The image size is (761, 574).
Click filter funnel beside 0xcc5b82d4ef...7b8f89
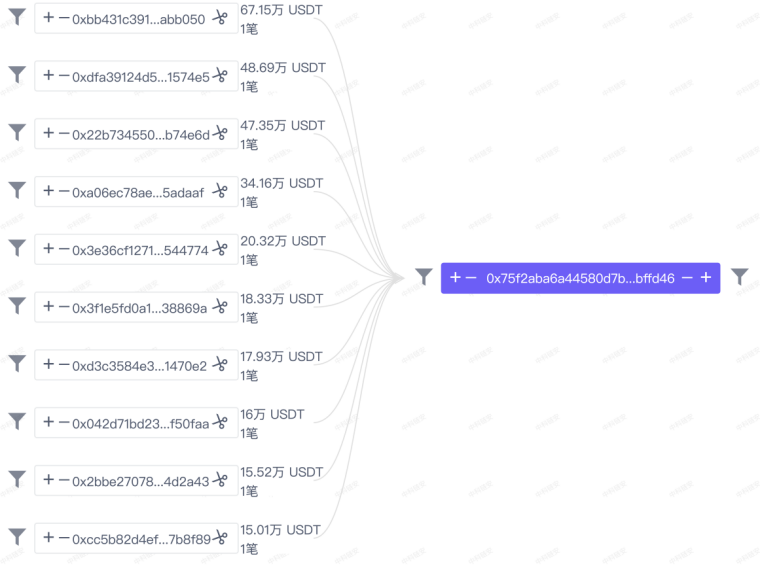(x=17, y=537)
